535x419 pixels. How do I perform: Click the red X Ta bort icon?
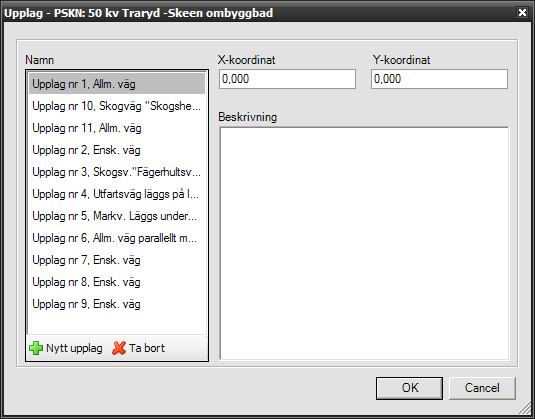click(x=119, y=348)
